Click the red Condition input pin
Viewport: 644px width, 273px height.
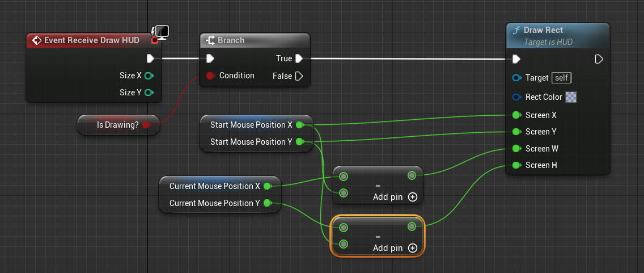[210, 75]
